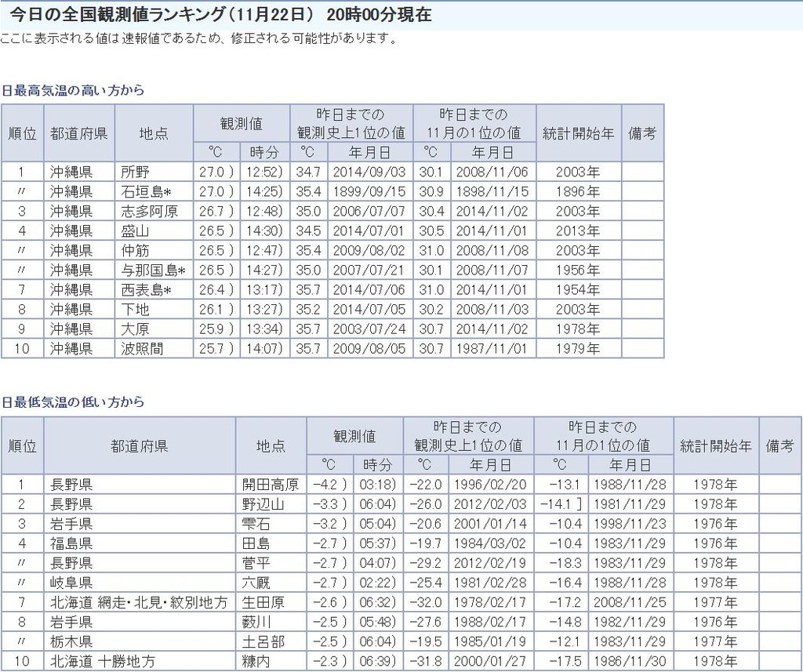This screenshot has width=803, height=672.
Task: Select the 仲筋 station cell
Action: pos(154,250)
